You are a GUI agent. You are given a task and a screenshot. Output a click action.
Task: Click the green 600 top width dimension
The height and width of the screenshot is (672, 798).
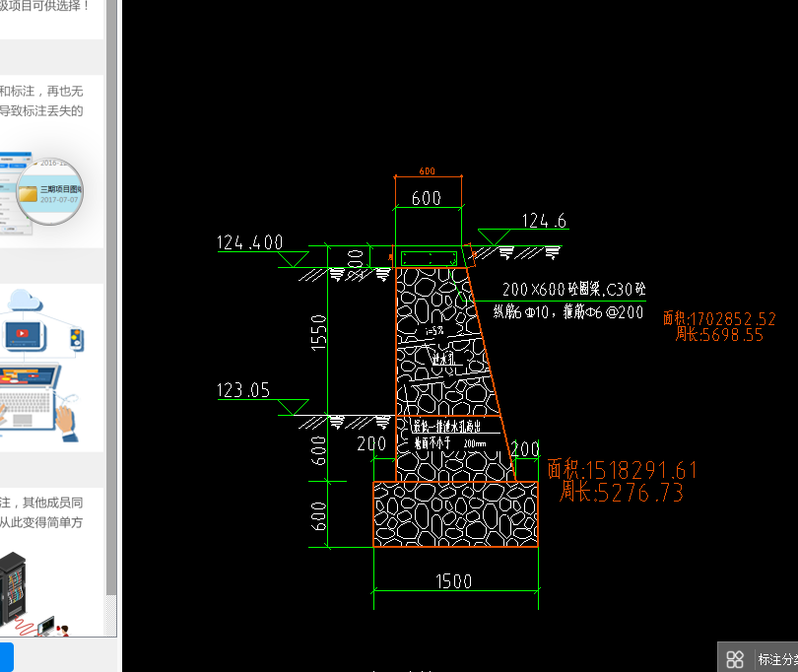click(426, 198)
